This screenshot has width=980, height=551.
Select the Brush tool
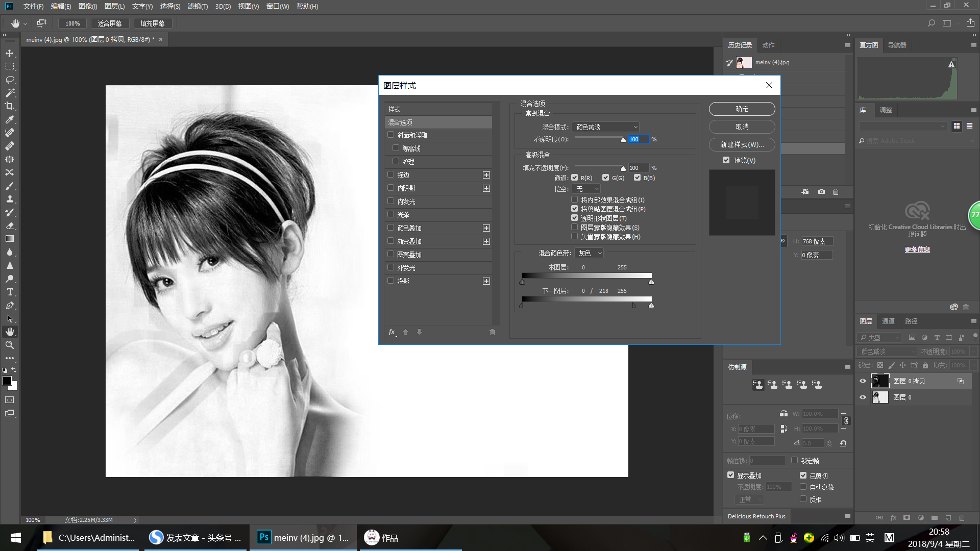(10, 186)
